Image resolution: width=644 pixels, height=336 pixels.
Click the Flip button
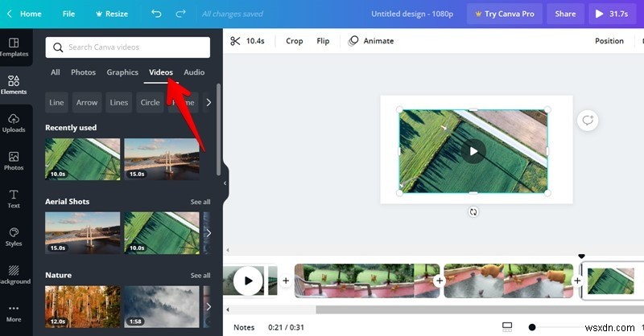pos(323,41)
